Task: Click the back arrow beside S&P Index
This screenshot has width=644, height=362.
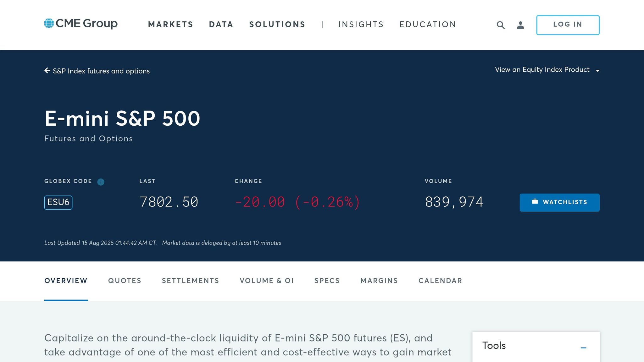Action: click(47, 71)
